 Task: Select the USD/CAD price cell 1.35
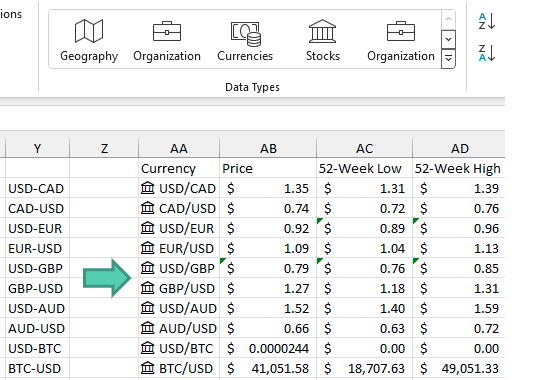pos(268,188)
